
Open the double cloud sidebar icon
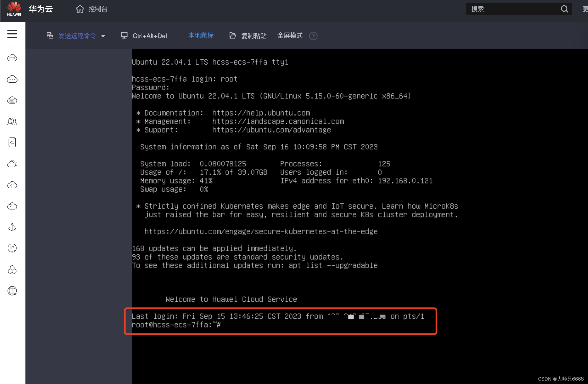click(x=12, y=164)
